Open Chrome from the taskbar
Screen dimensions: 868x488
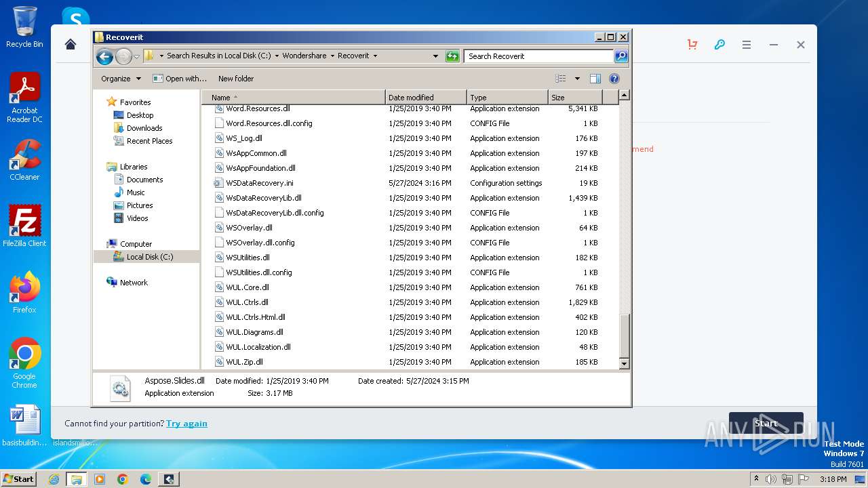click(123, 479)
